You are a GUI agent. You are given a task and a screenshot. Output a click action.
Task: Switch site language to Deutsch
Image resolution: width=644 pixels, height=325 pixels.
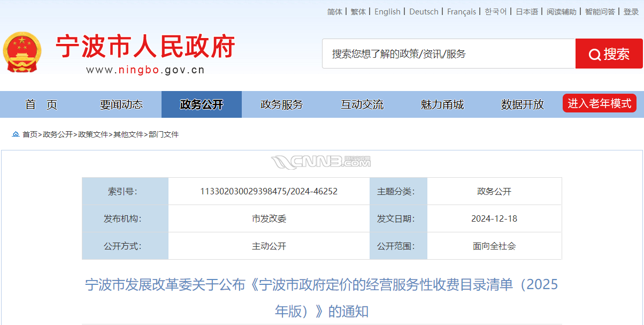[x=424, y=12]
